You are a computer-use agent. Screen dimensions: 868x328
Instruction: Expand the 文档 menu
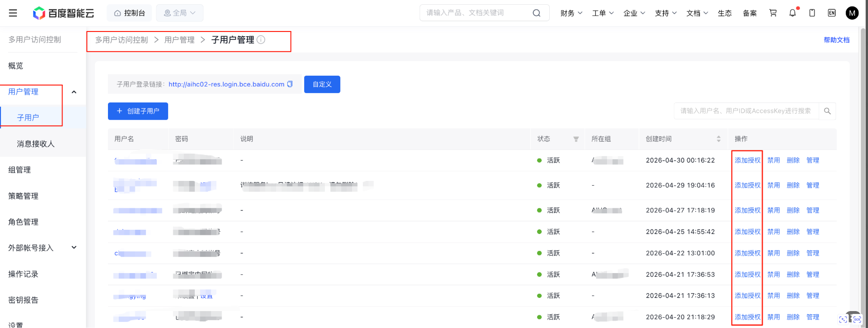point(697,13)
